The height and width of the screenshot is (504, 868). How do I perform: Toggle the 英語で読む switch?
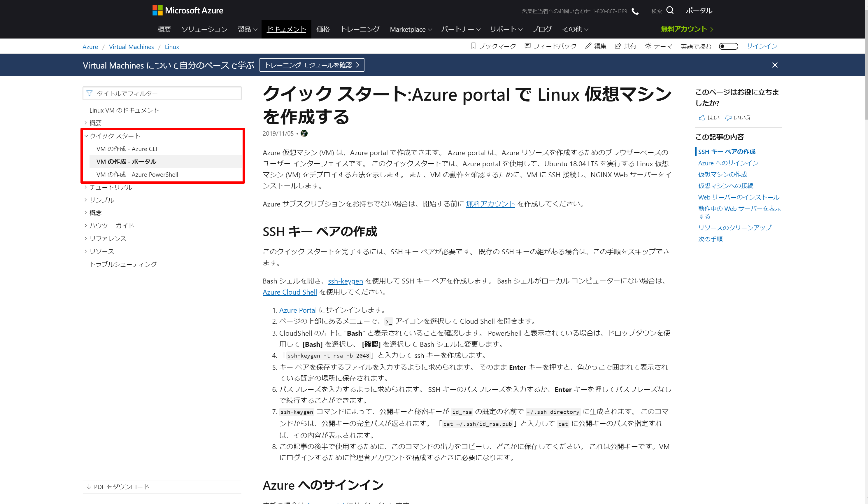pyautogui.click(x=728, y=46)
